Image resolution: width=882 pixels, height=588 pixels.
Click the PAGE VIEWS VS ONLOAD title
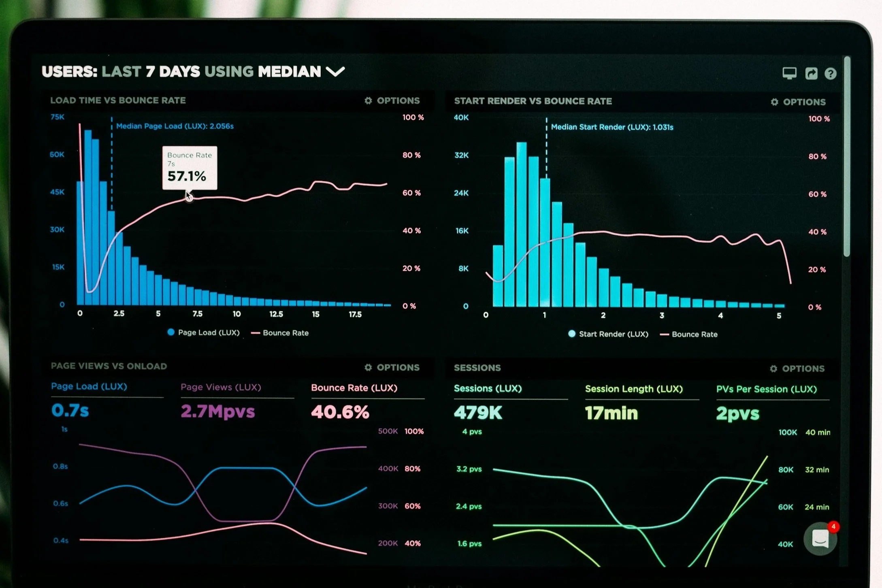click(109, 366)
